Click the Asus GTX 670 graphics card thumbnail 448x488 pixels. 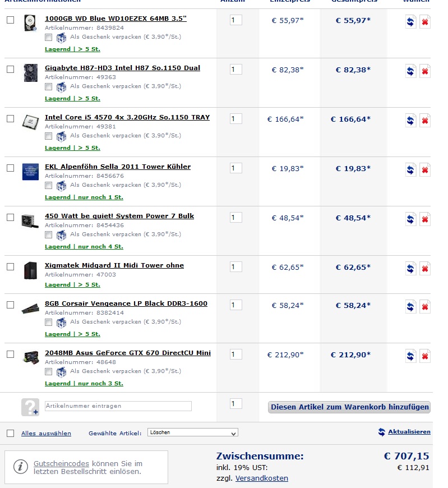(31, 357)
